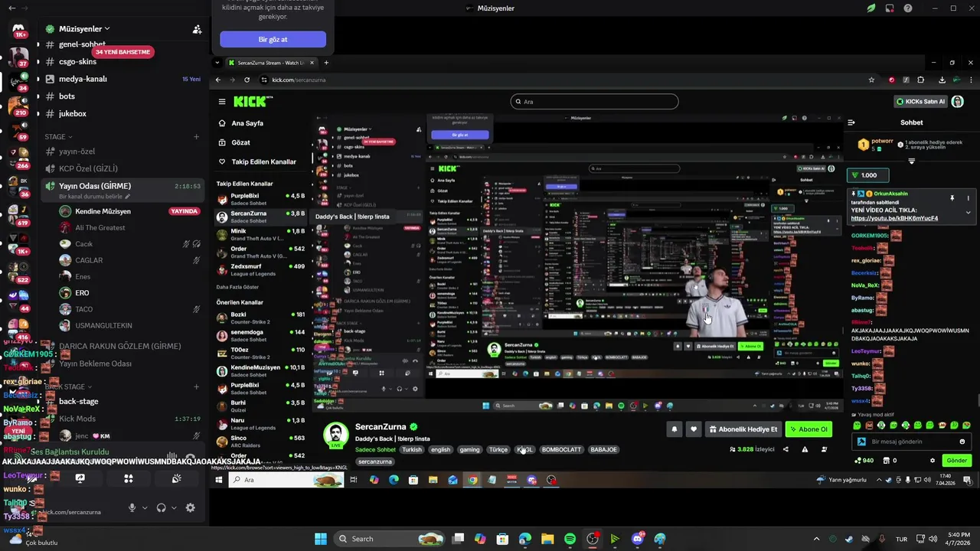Follow SercanZurna with the heart button
The width and height of the screenshot is (980, 551).
pos(694,429)
